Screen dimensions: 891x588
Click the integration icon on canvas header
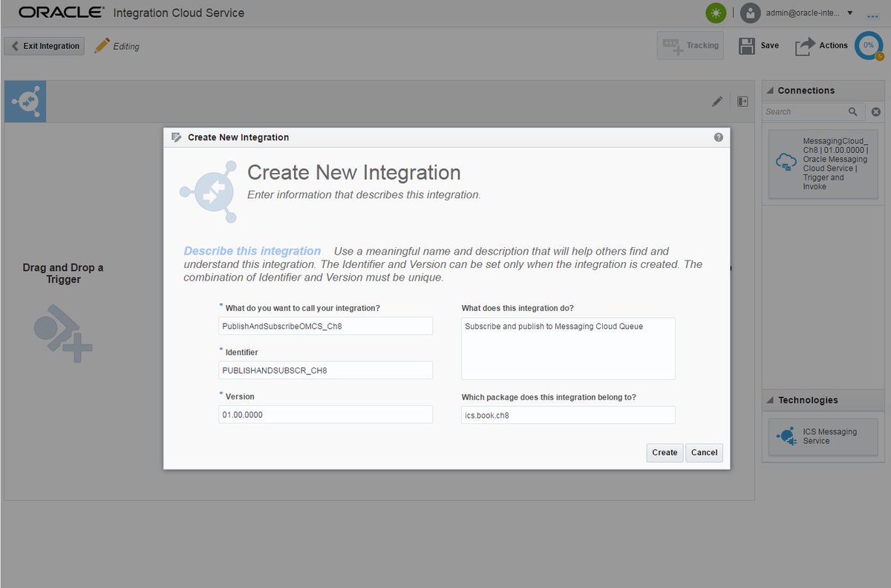coord(25,102)
